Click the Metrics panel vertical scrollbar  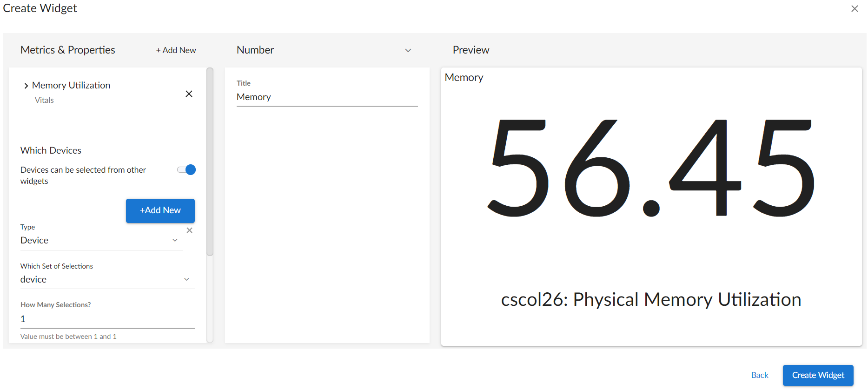pyautogui.click(x=210, y=162)
